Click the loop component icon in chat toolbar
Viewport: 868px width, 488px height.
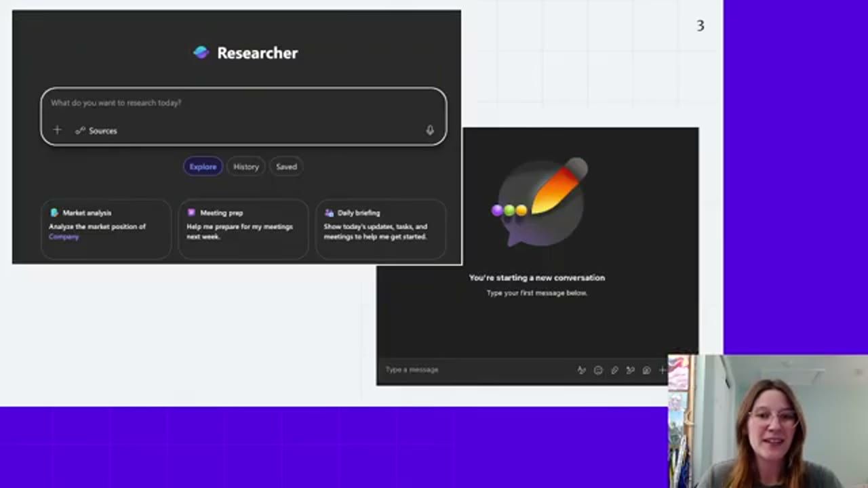click(647, 370)
